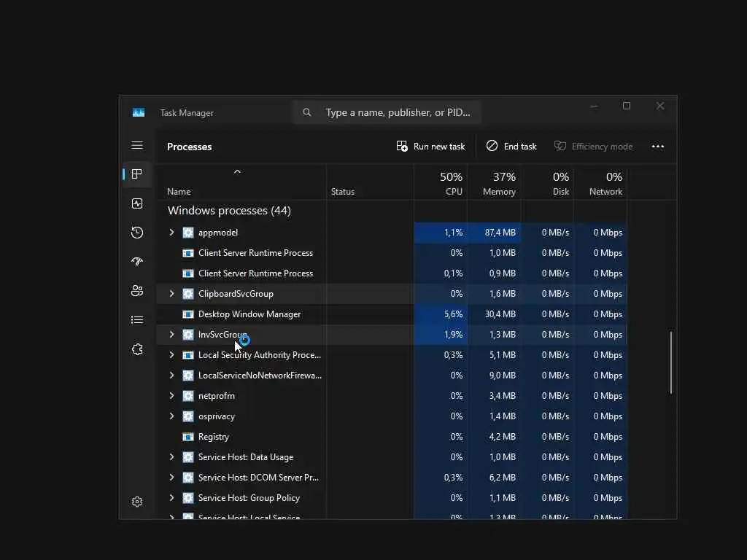
Task: Sort by the CPU column header
Action: 441,182
